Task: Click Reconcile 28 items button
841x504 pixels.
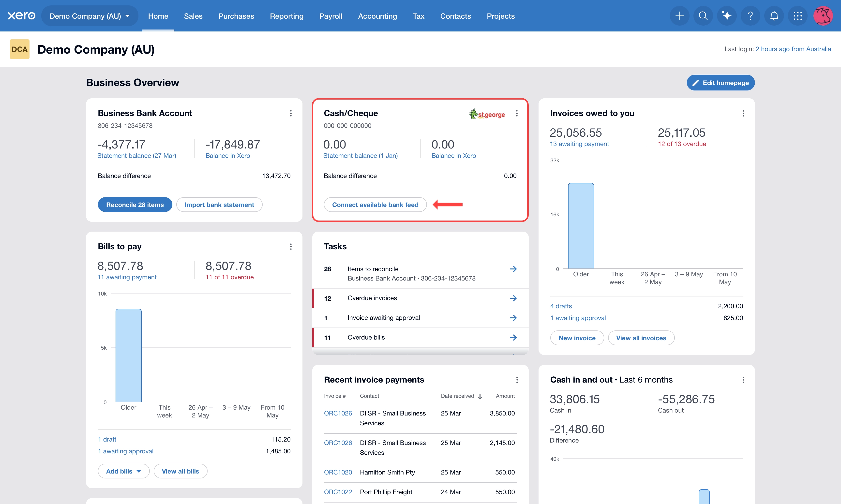Action: pos(135,205)
